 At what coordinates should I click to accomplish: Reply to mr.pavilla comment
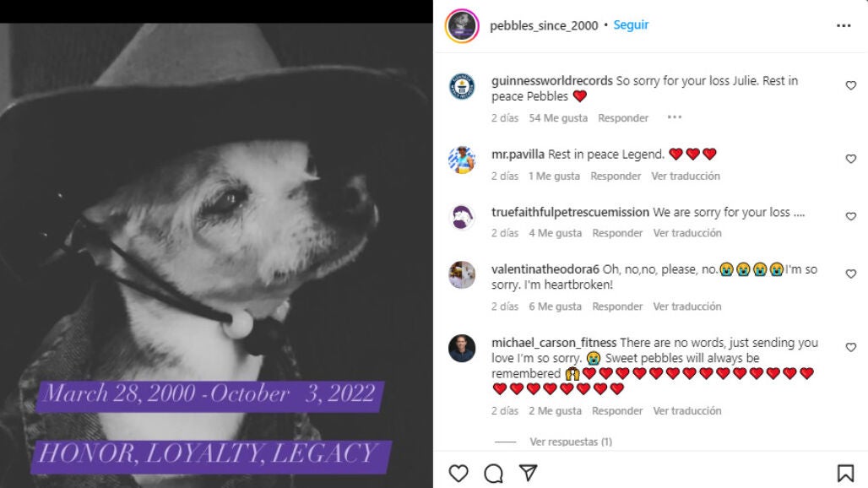[616, 176]
